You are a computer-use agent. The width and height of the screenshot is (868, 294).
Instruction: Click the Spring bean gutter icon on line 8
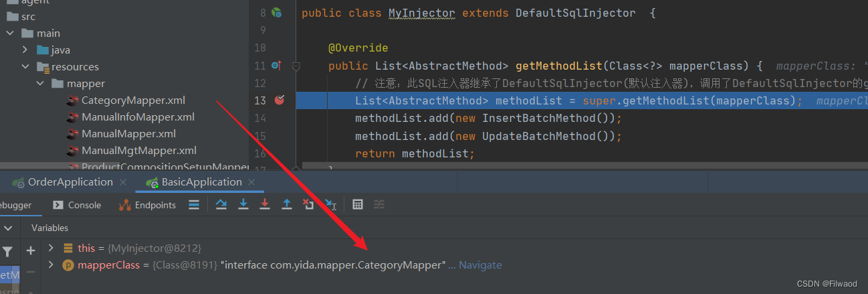tap(276, 13)
